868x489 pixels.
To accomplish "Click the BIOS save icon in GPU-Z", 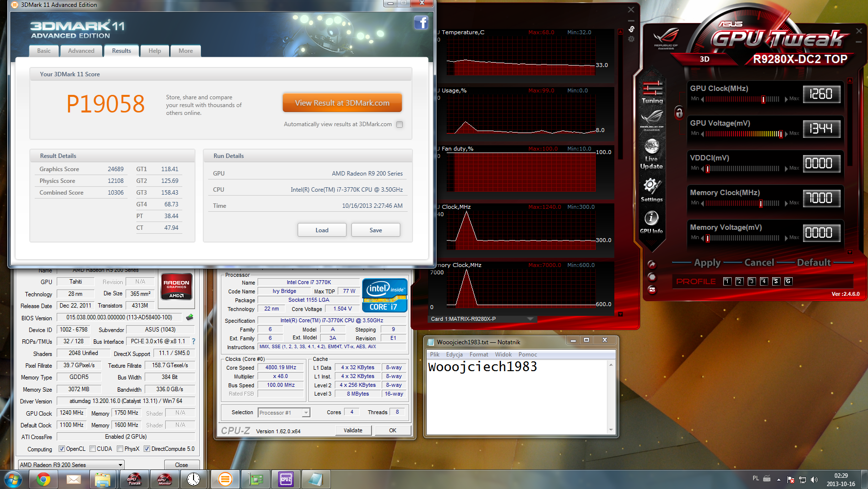I will (190, 317).
